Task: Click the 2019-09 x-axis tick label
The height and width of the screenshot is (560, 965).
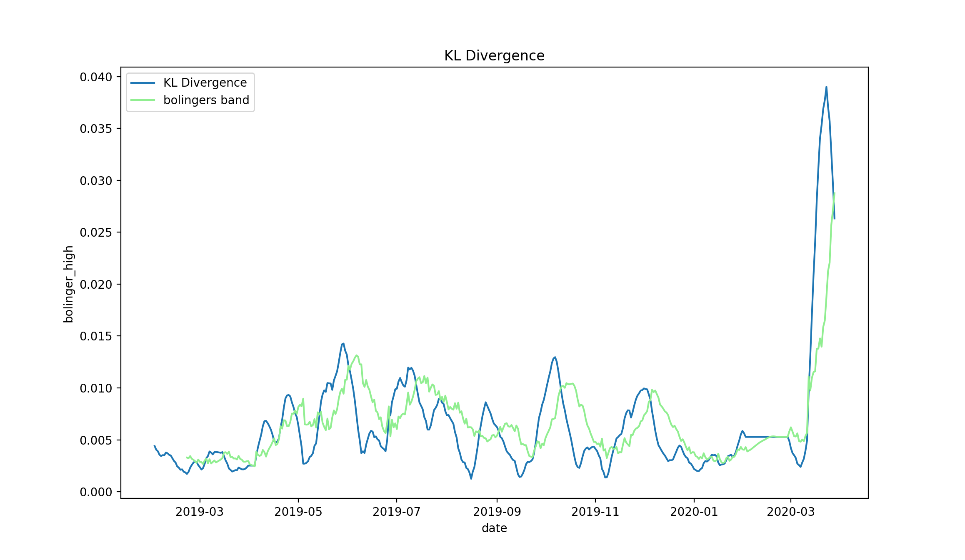Action: point(497,512)
